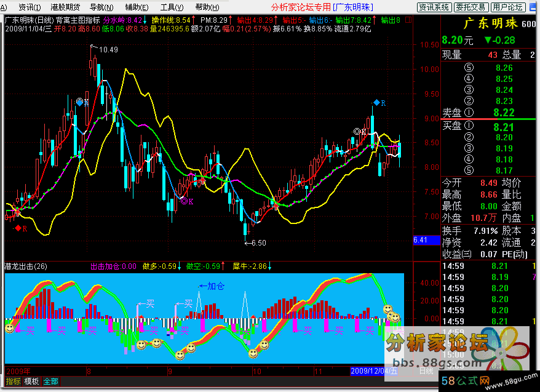Click the 最高 8.66 value
This screenshot has height=392, width=540.
(x=489, y=194)
